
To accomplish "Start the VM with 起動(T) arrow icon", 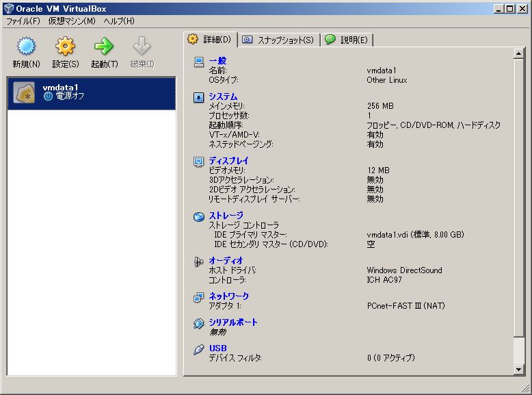I will tap(104, 46).
